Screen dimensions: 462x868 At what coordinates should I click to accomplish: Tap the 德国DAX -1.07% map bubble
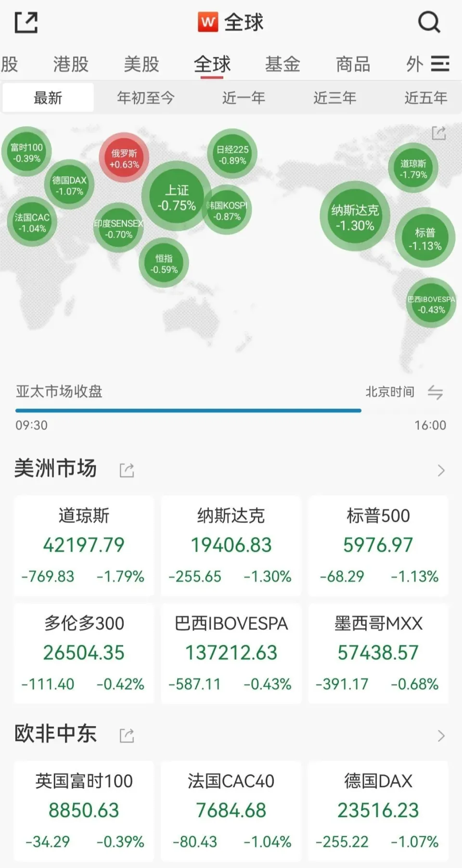(69, 185)
